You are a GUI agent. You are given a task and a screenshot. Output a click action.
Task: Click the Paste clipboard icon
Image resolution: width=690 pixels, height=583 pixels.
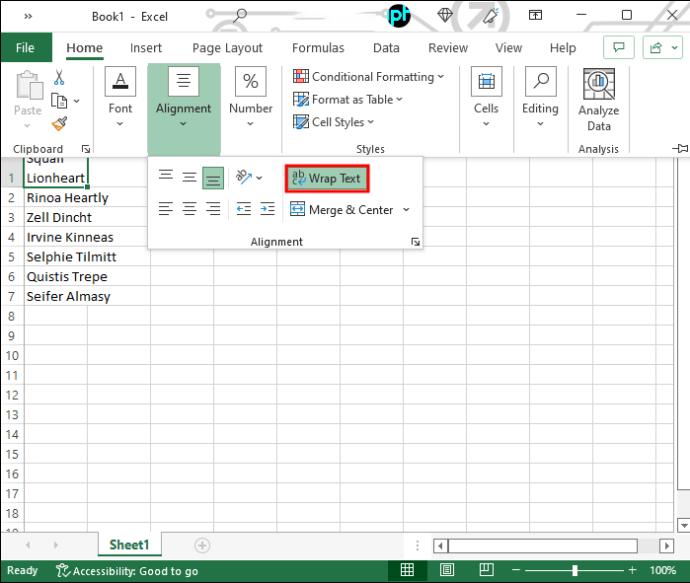[29, 85]
